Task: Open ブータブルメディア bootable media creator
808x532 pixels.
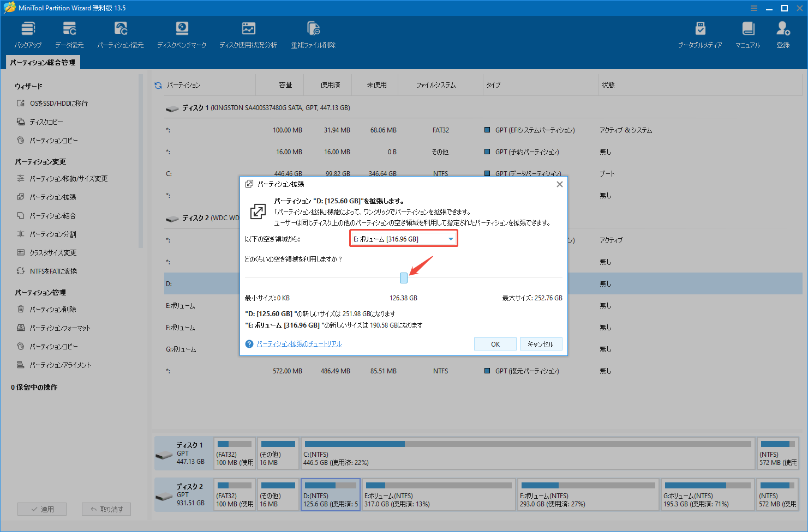Action: [701, 34]
